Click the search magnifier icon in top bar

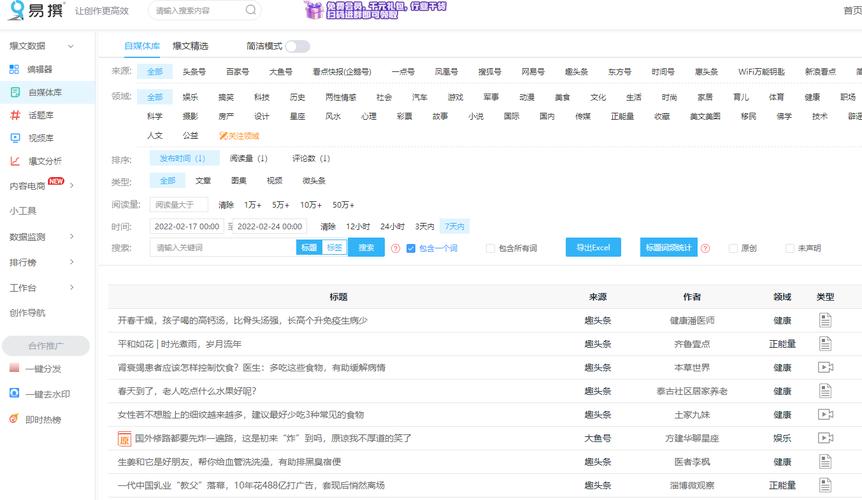(250, 10)
